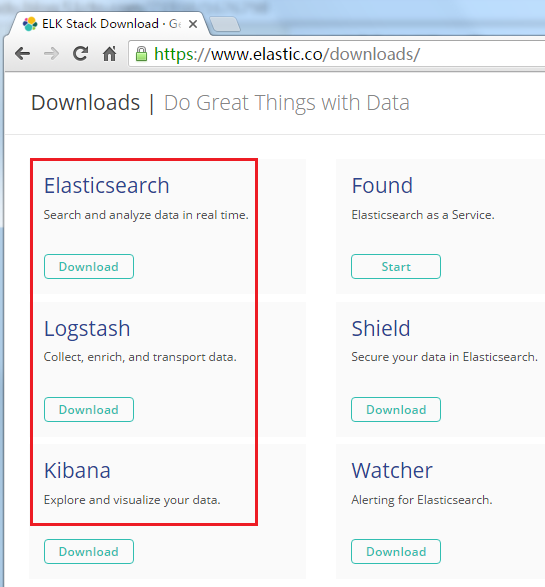
Task: Click the 'Downloads' page title
Action: point(85,103)
